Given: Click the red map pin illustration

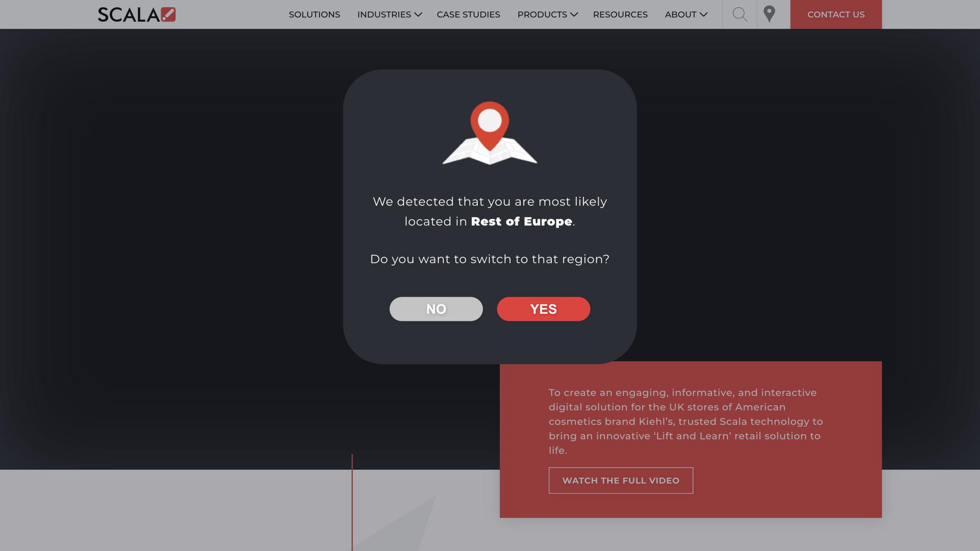Looking at the screenshot, I should click(489, 122).
